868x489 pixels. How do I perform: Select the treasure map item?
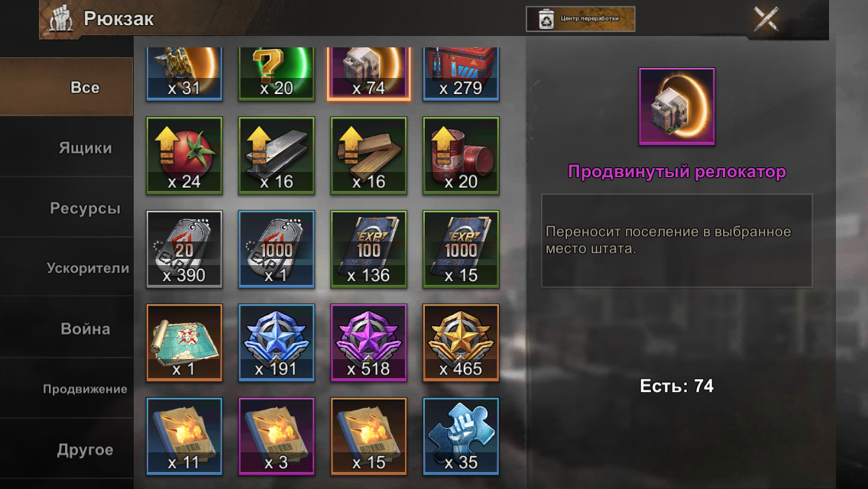tap(184, 343)
